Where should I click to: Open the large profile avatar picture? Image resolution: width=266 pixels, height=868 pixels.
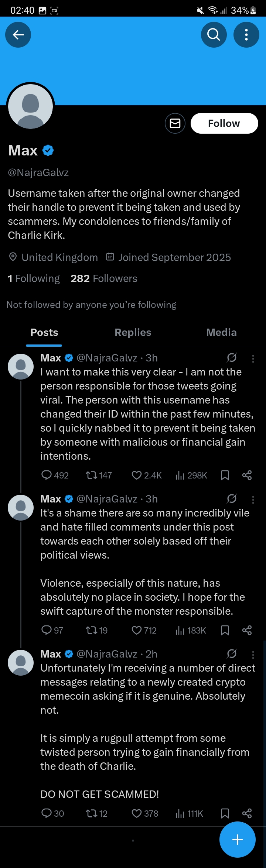(x=31, y=106)
